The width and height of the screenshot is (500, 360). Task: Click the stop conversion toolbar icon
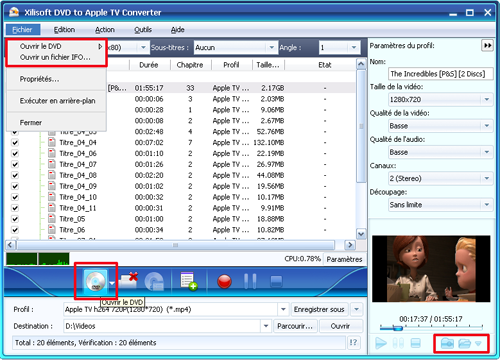click(276, 281)
